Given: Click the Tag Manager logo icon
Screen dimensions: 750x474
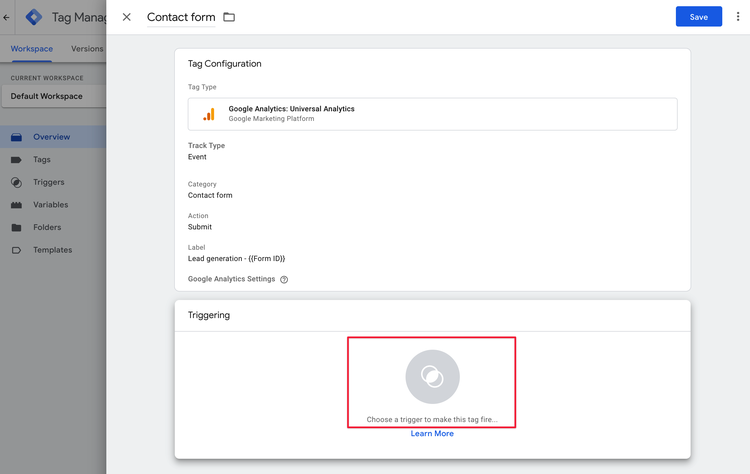Looking at the screenshot, I should pos(33,17).
